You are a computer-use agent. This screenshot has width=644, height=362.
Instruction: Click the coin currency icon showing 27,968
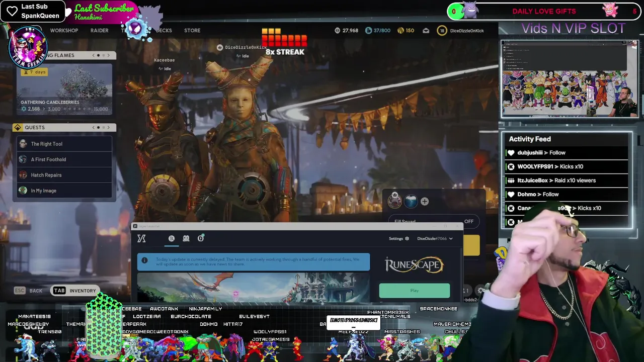[x=338, y=31]
